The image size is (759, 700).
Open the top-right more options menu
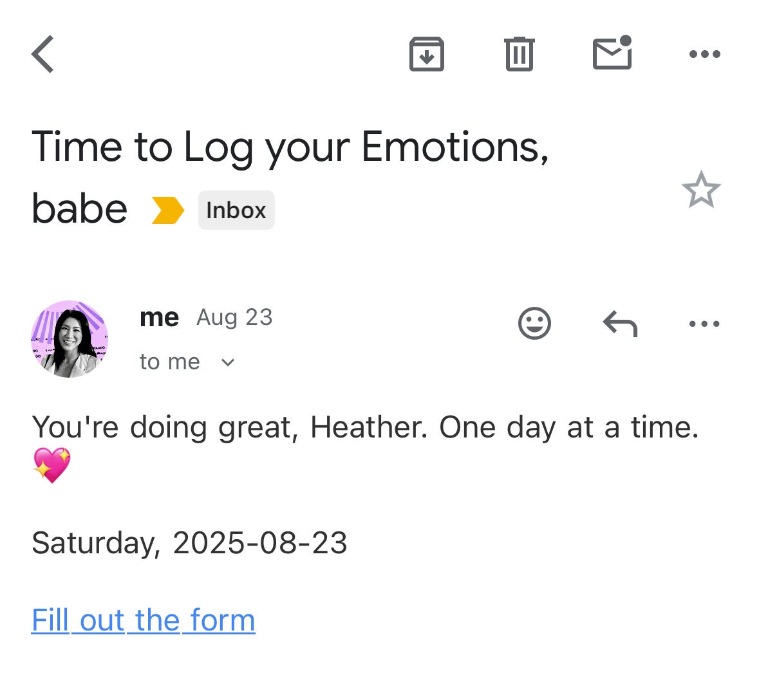[x=705, y=53]
